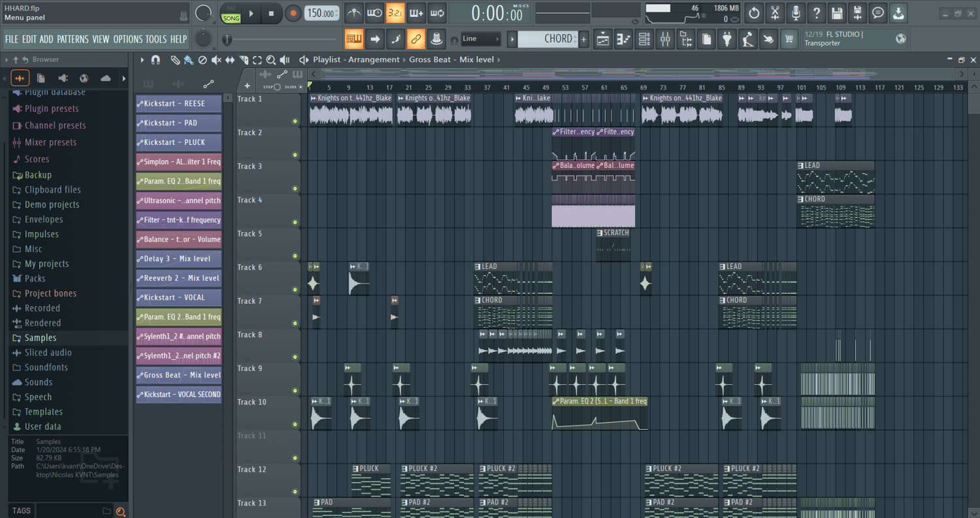The width and height of the screenshot is (980, 518).
Task: Open the Line snap dropdown
Action: click(x=481, y=39)
